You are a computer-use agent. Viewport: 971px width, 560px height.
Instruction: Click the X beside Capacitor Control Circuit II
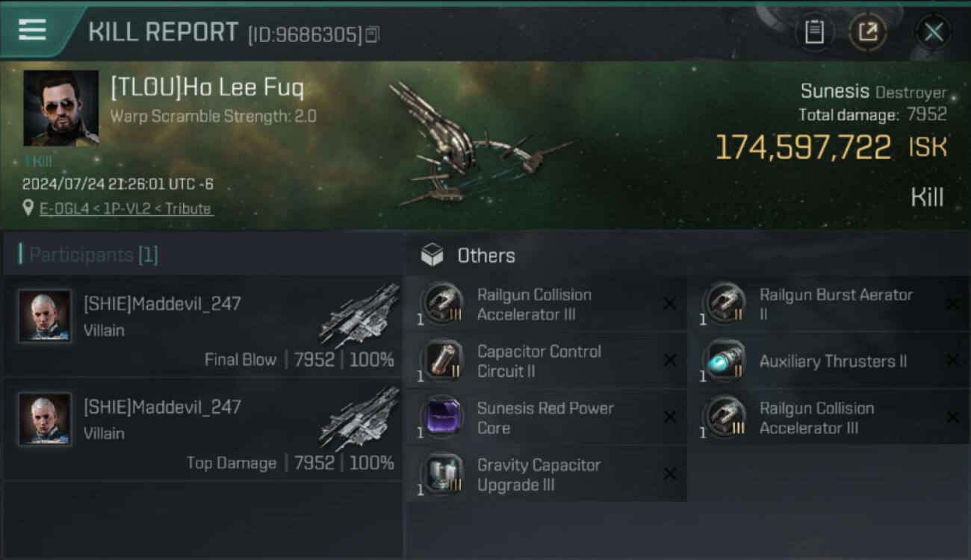[x=670, y=361]
